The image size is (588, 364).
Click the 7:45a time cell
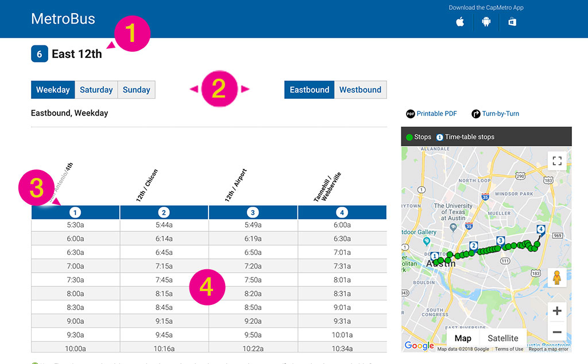pos(164,280)
